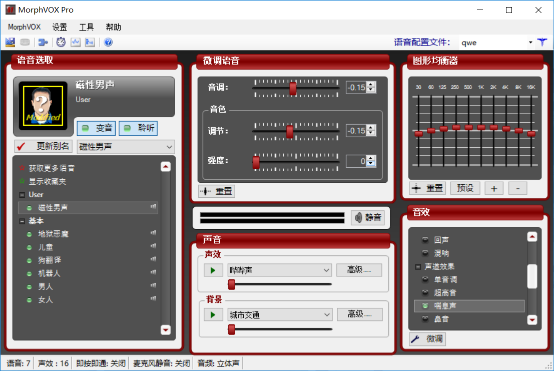554x371 pixels.
Task: Click the funnel filter icon beside voice profile
Action: [542, 42]
